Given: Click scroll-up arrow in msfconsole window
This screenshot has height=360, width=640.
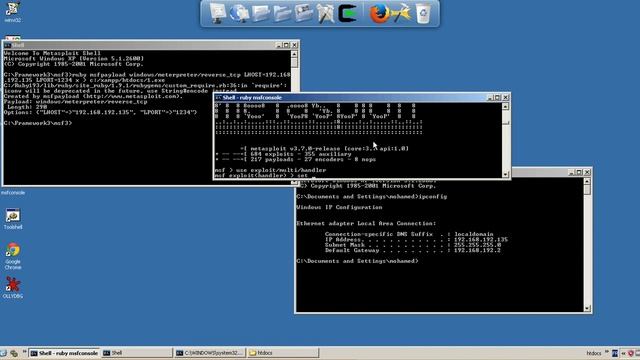Looking at the screenshot, I should [x=506, y=107].
